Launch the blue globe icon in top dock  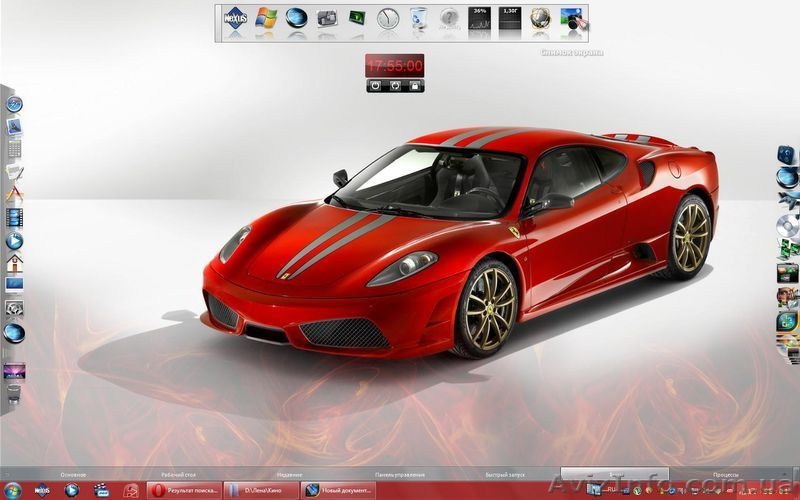[296, 18]
